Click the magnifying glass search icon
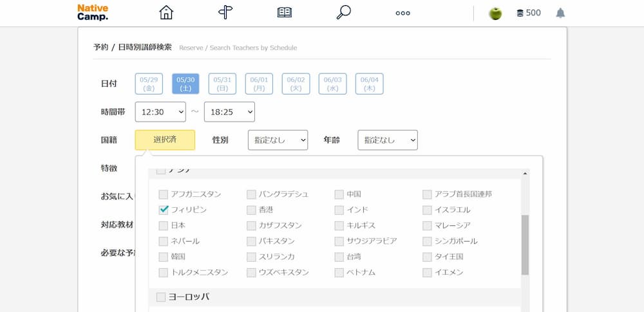The height and width of the screenshot is (312, 644). pos(344,13)
